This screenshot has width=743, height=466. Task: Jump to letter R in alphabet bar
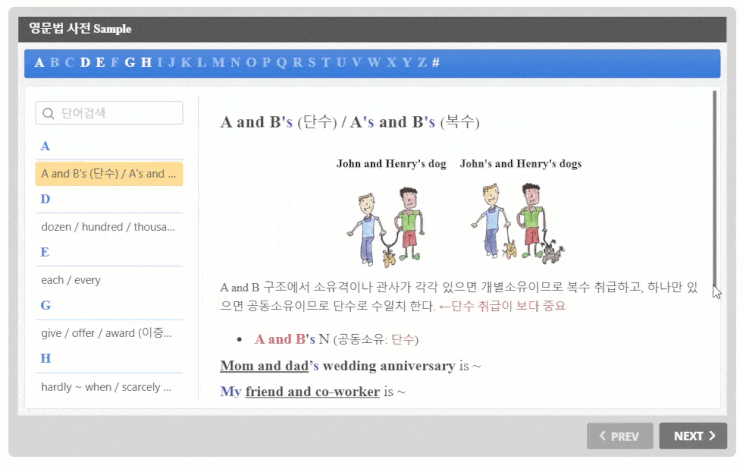pyautogui.click(x=298, y=63)
